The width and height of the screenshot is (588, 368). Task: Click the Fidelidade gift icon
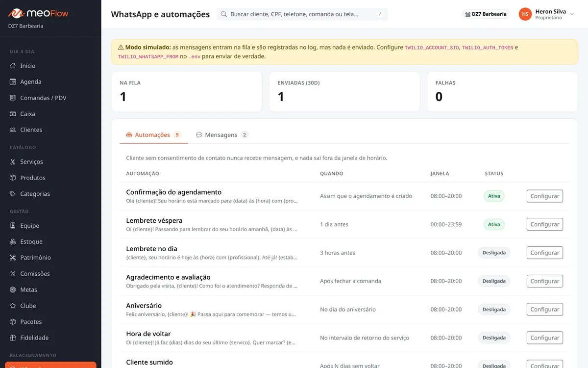click(13, 338)
